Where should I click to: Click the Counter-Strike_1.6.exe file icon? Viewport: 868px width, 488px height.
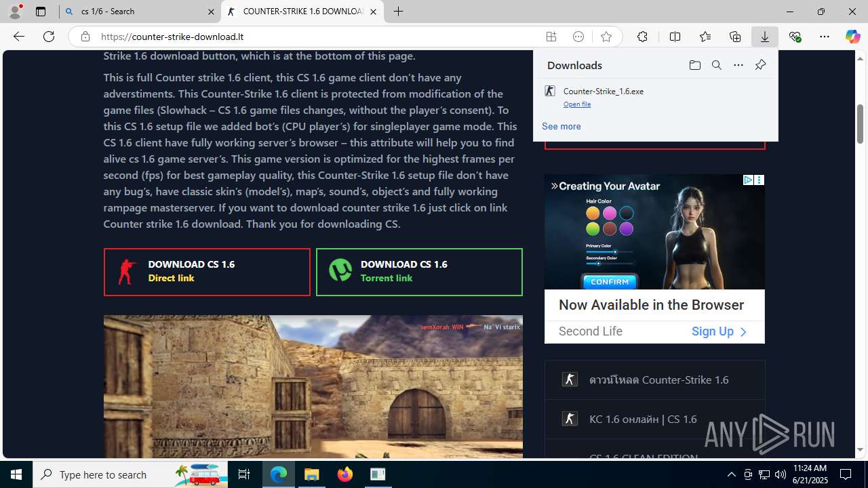pyautogui.click(x=550, y=91)
